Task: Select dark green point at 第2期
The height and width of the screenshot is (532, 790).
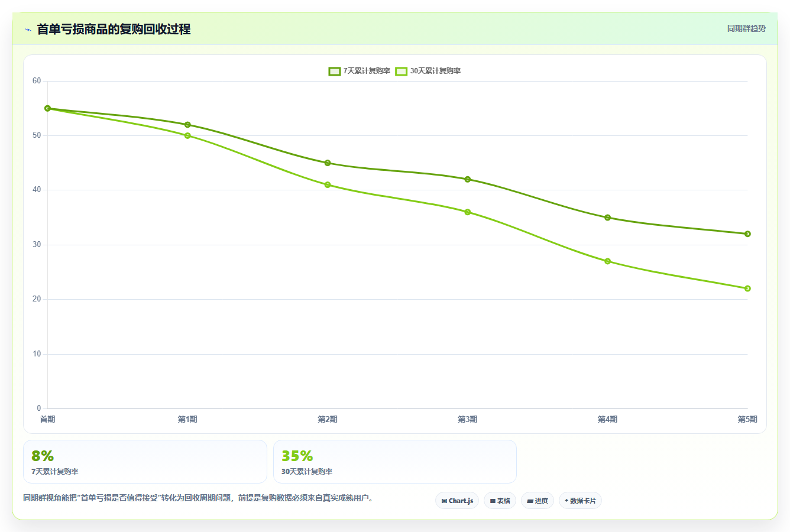Action: point(328,163)
